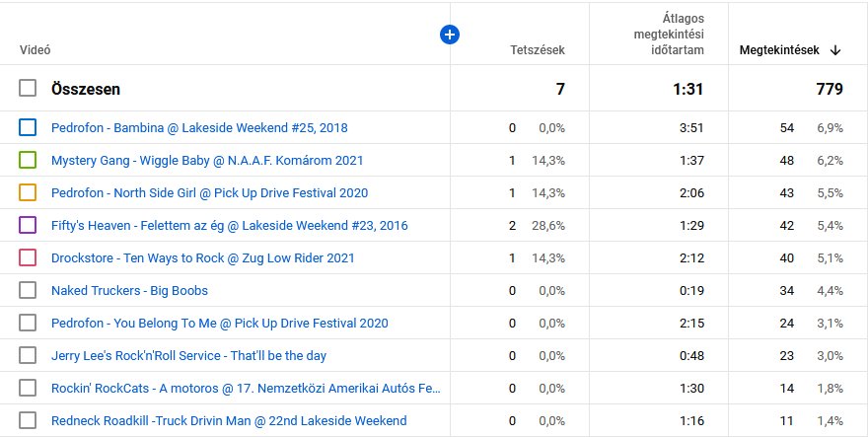Click the sort arrow next to Megtekintések
The height and width of the screenshot is (437, 868).
[x=835, y=50]
